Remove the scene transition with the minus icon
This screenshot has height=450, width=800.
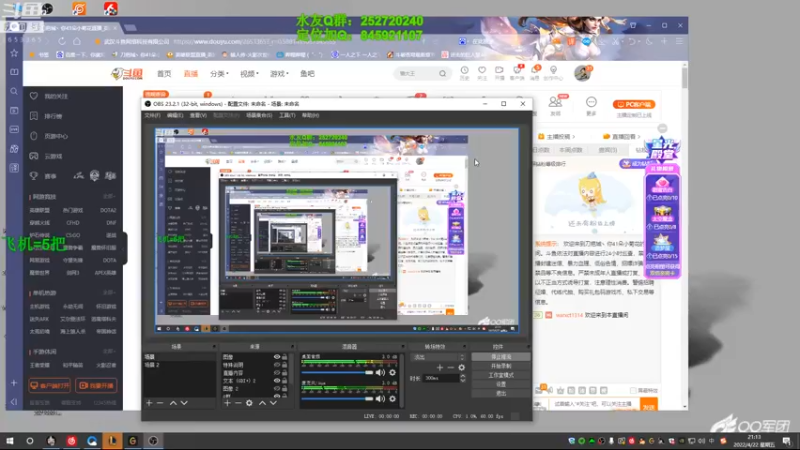point(451,367)
